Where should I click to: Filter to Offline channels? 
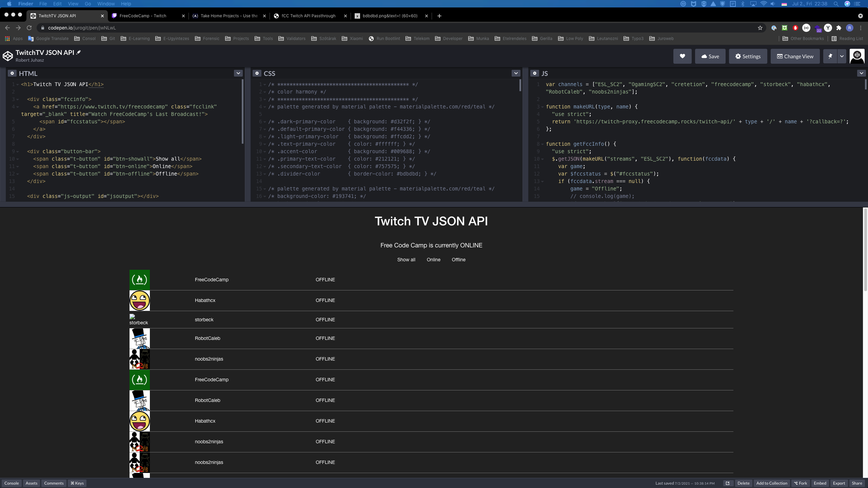pos(458,260)
